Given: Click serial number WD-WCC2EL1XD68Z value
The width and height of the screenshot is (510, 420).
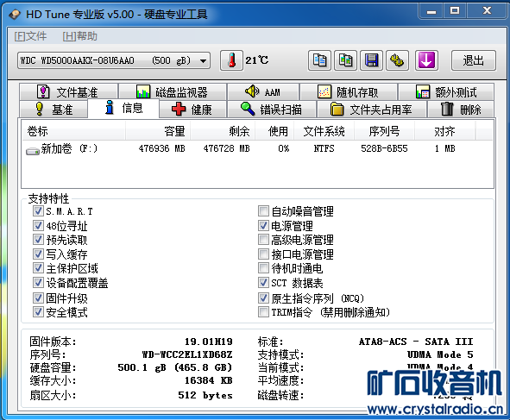Looking at the screenshot, I should click(x=187, y=354).
